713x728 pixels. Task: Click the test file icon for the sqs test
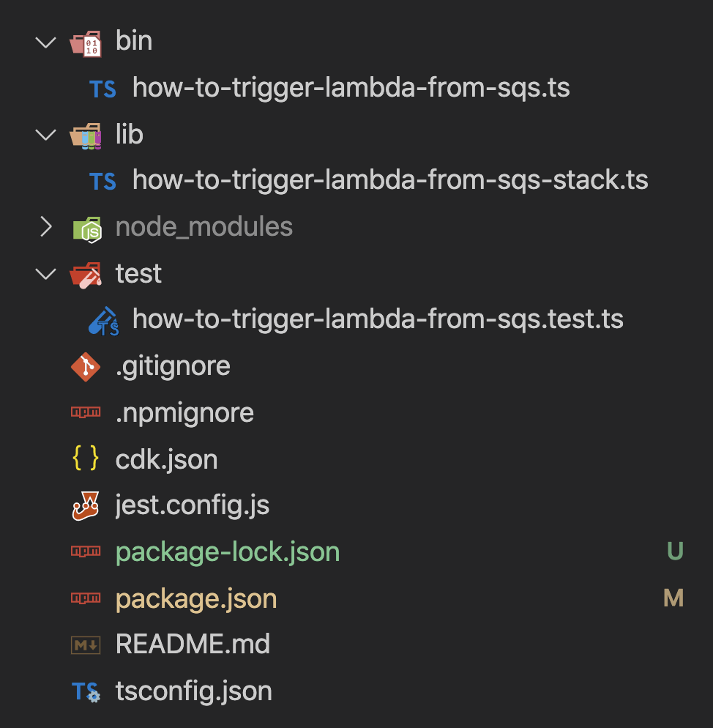102,319
